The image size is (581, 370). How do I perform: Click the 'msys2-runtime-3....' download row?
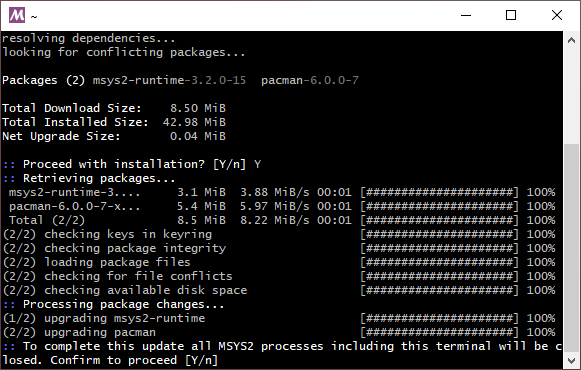click(x=282, y=192)
